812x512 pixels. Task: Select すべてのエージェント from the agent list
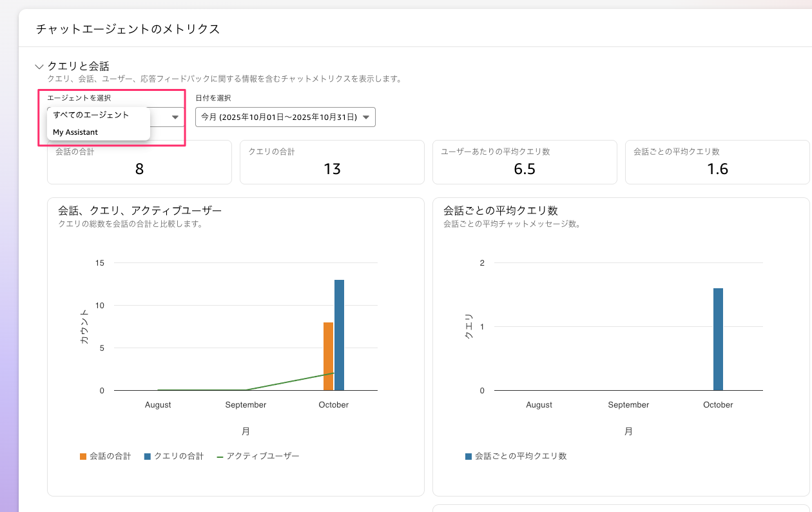(x=91, y=115)
